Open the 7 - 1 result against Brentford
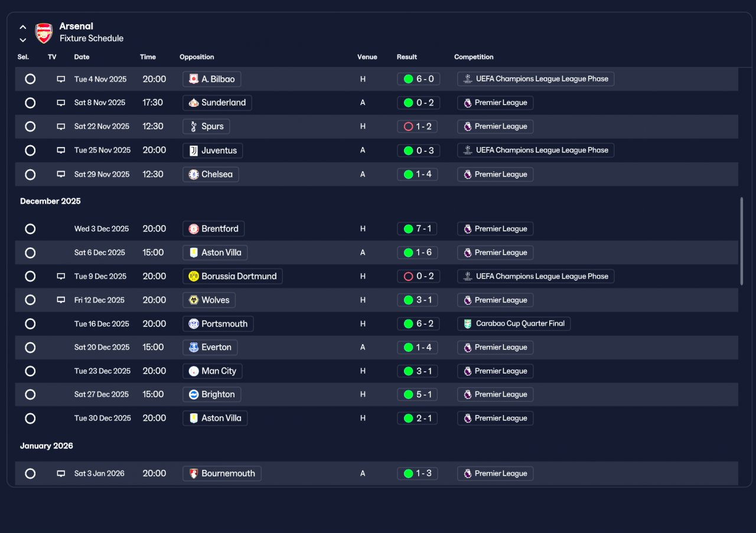 pos(418,229)
